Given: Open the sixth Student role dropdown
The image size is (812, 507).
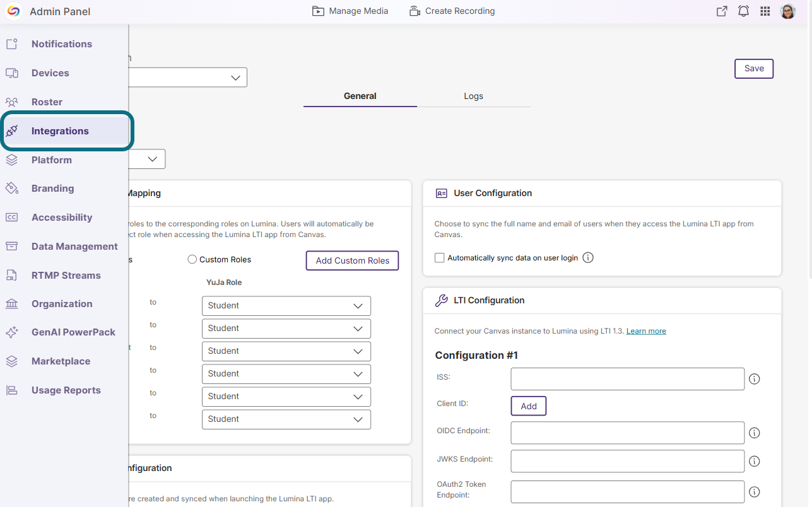Looking at the screenshot, I should [x=286, y=419].
